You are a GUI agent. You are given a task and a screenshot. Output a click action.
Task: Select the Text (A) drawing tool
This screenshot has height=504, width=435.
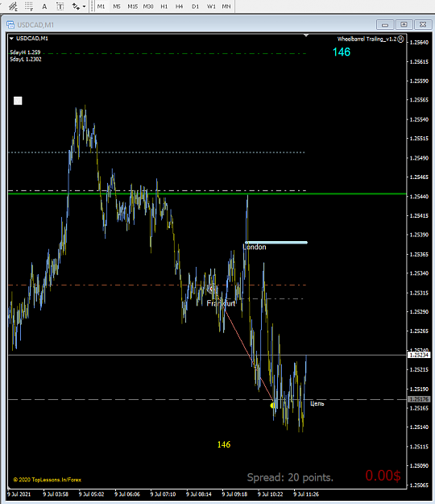tap(44, 6)
